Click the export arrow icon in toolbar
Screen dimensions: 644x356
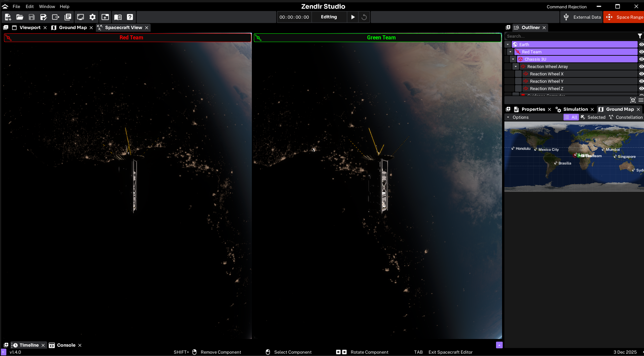click(55, 17)
